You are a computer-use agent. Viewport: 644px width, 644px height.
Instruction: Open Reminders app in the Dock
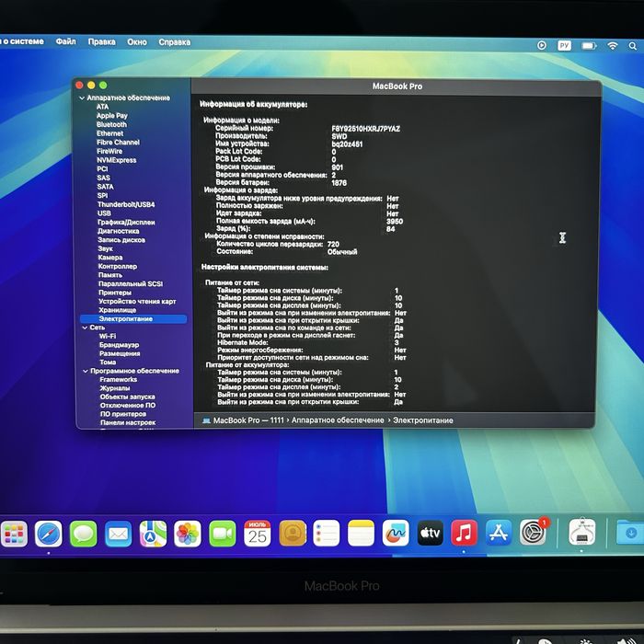(327, 534)
